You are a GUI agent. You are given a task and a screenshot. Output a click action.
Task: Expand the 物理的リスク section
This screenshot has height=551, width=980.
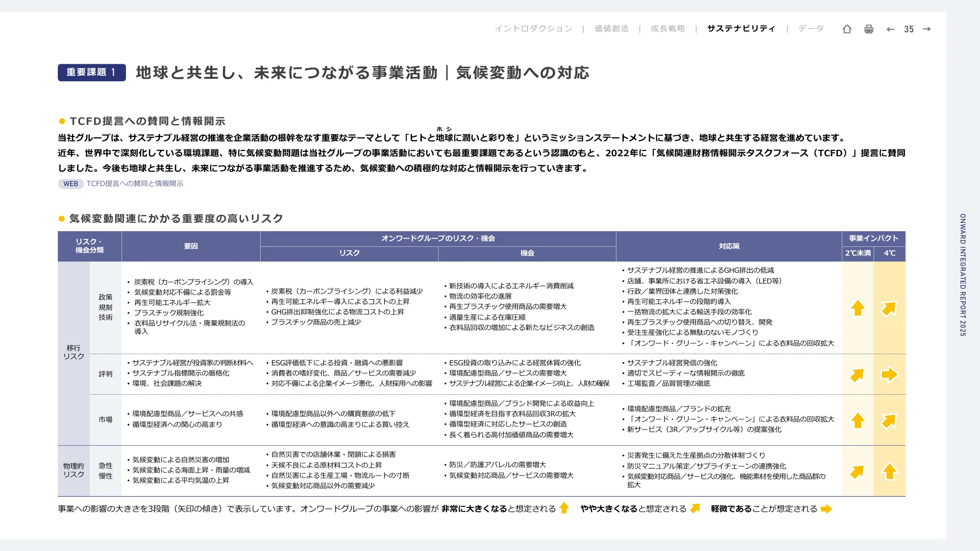[x=73, y=470]
